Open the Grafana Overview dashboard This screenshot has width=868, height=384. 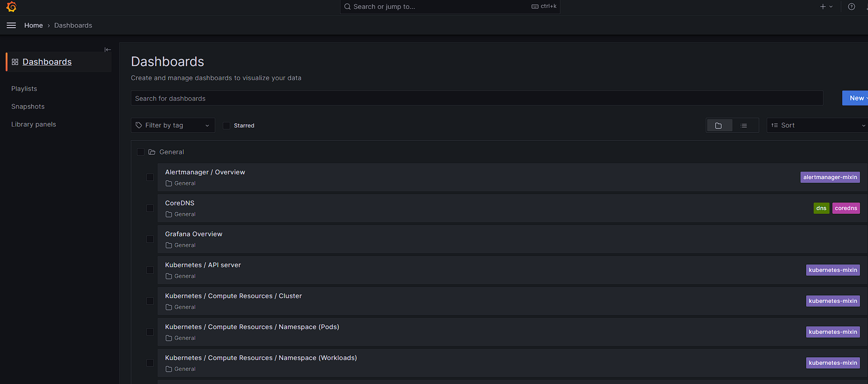tap(194, 234)
